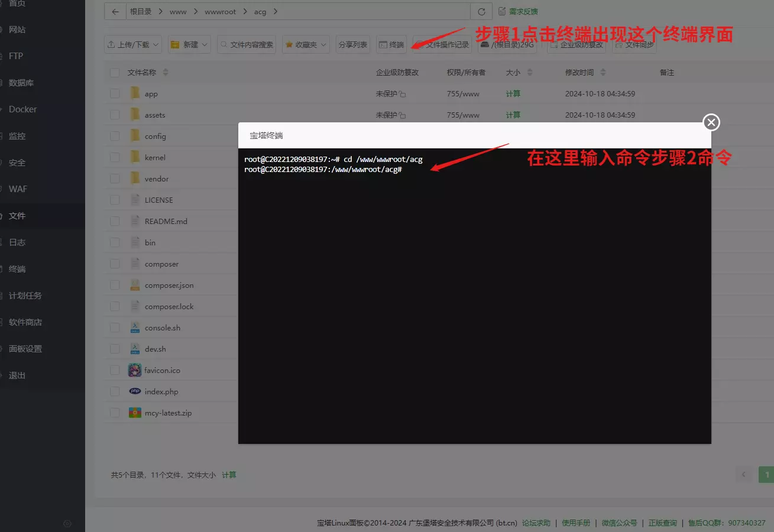Open the assets folder icon

pos(135,115)
